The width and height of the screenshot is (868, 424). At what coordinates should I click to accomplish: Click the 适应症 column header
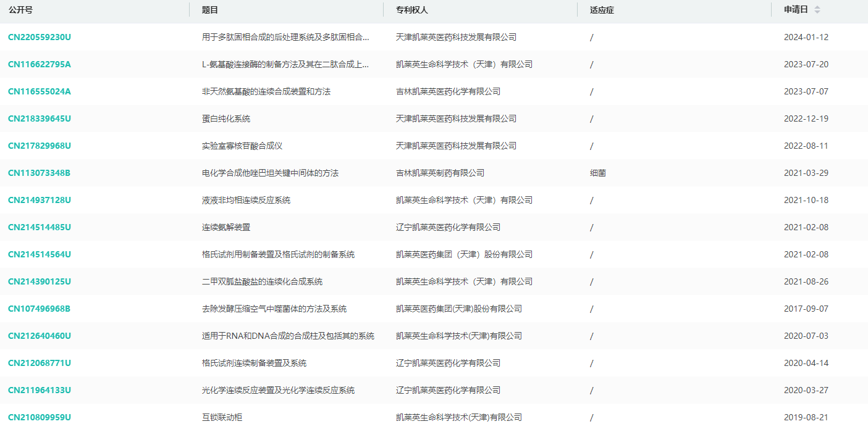[602, 10]
